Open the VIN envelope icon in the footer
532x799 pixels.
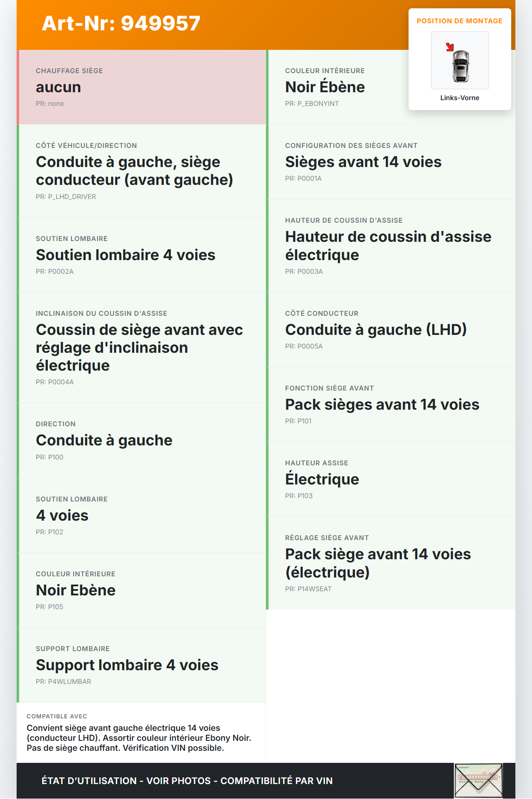[478, 780]
